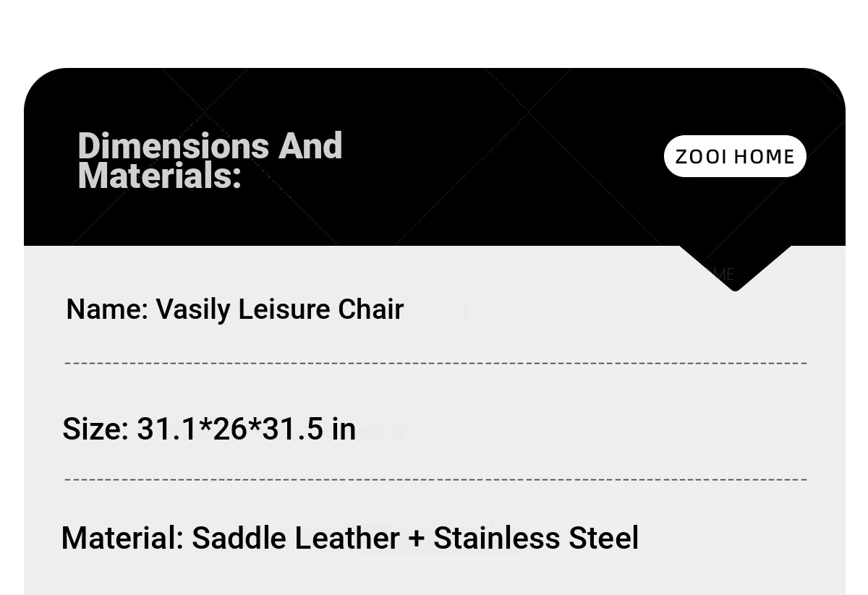Click the Material: label

click(x=123, y=539)
